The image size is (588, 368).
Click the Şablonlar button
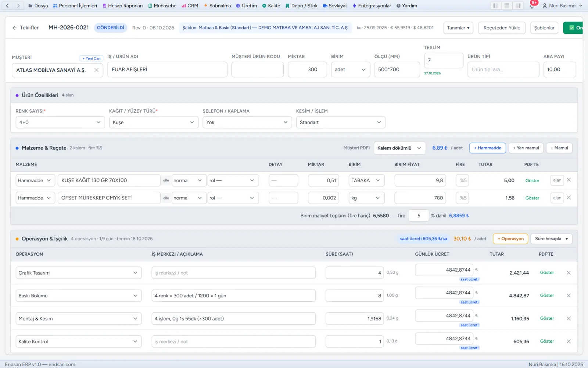pos(544,28)
